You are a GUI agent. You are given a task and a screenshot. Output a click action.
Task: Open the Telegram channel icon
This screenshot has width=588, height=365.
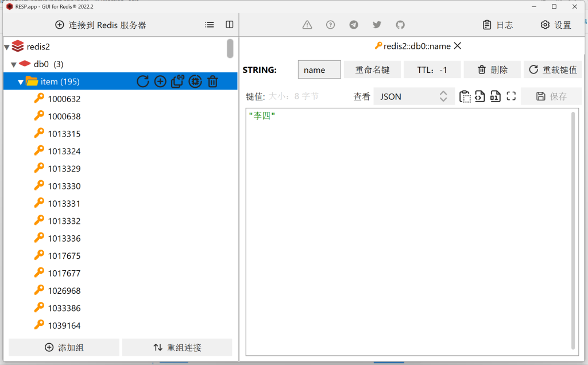click(x=354, y=25)
